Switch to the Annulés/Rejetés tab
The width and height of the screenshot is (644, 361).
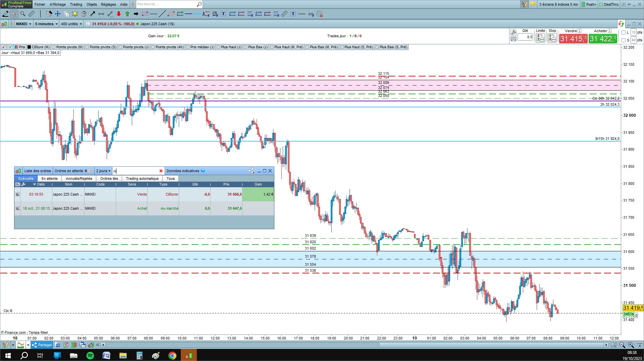click(79, 178)
